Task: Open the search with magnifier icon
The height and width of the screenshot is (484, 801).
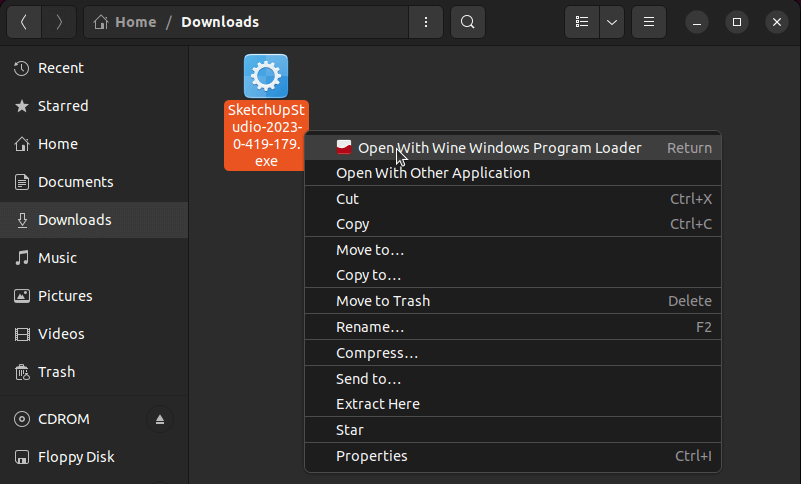Action: [467, 22]
